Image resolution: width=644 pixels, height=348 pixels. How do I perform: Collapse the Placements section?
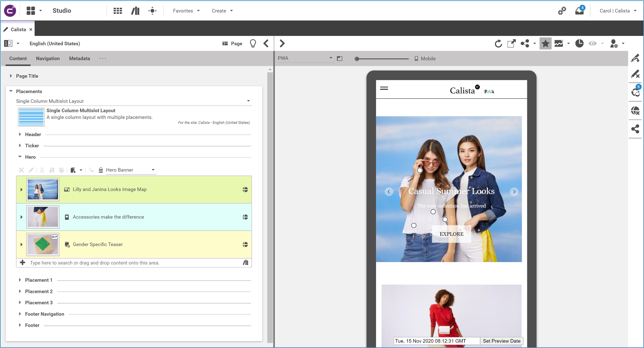tap(11, 91)
